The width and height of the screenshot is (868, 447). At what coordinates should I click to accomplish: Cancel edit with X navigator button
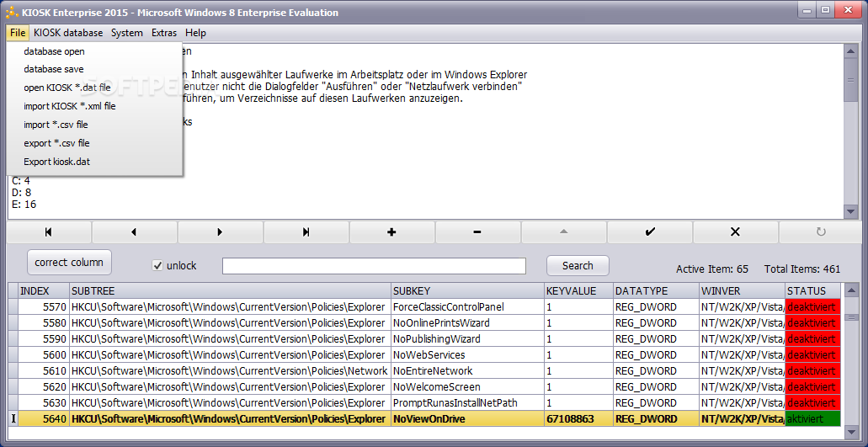tap(735, 232)
